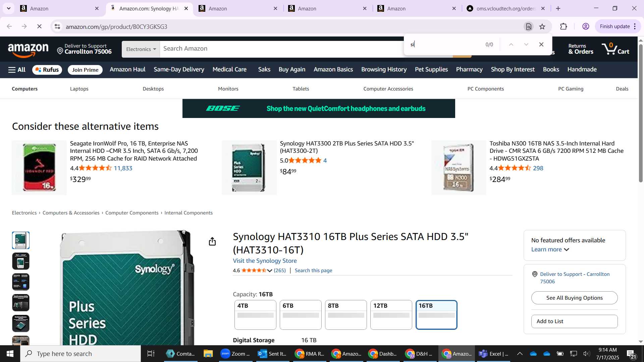
Task: Open new browser tab plus button
Action: pyautogui.click(x=558, y=8)
